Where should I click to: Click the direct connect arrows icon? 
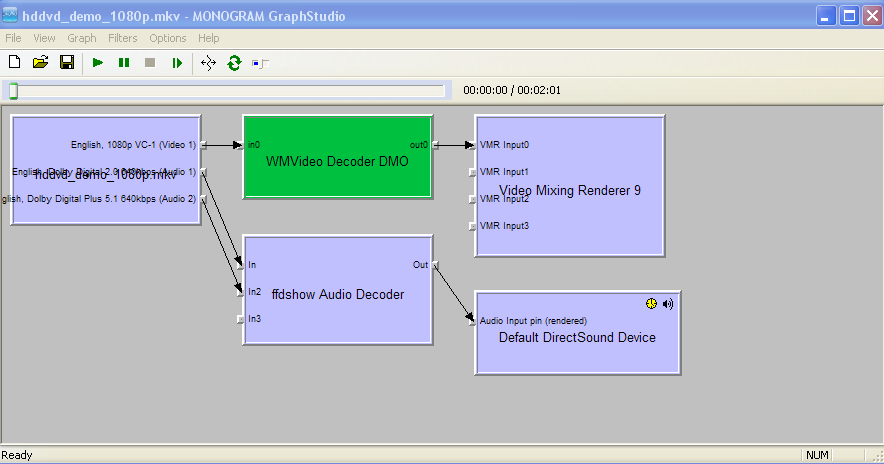(x=208, y=63)
